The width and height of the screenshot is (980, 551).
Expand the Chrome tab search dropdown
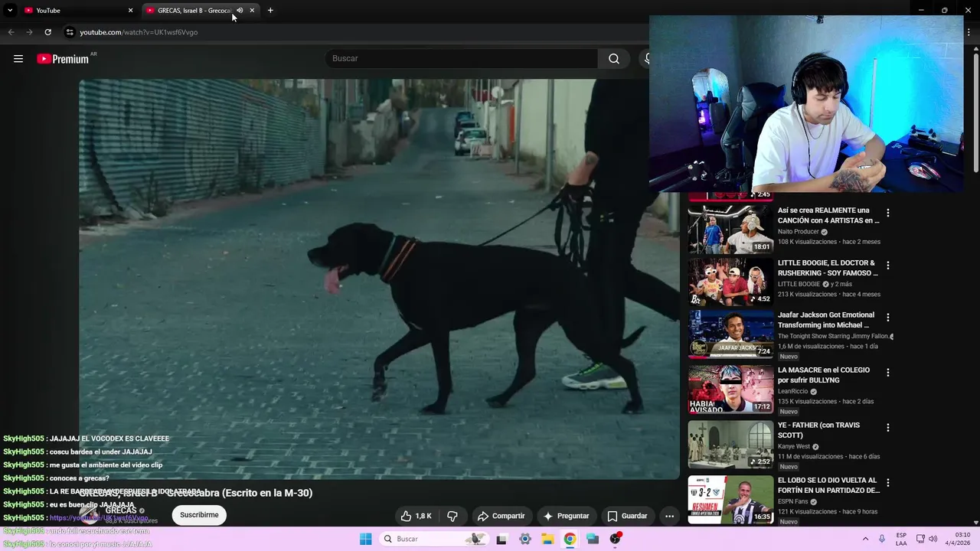tap(10, 10)
